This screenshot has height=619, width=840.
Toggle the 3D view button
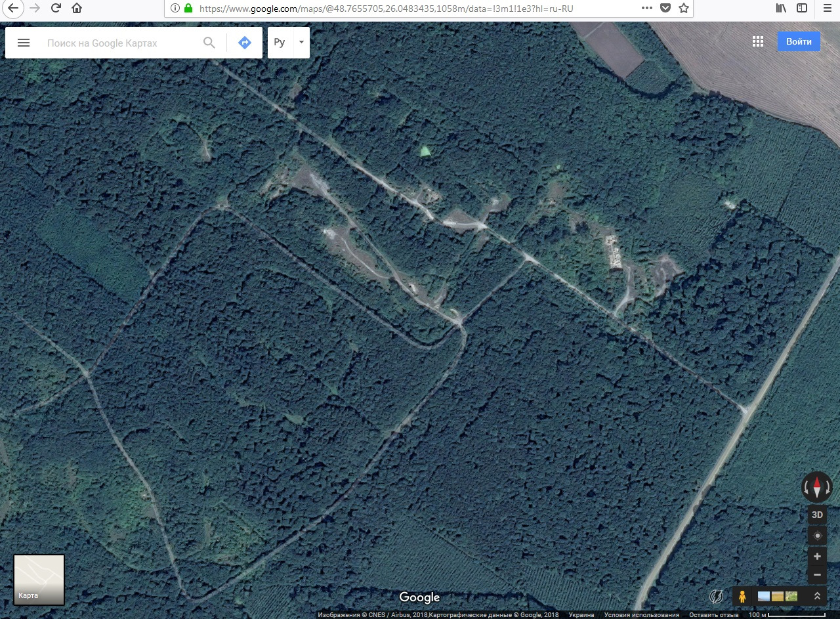coord(817,515)
